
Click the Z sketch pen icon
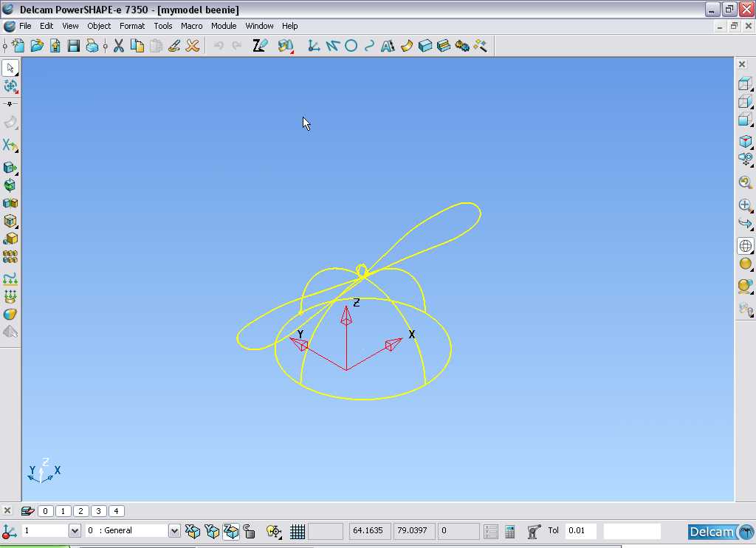point(259,46)
